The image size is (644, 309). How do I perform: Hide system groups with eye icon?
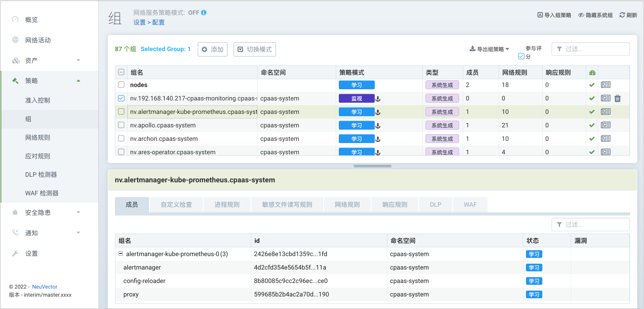pyautogui.click(x=581, y=15)
